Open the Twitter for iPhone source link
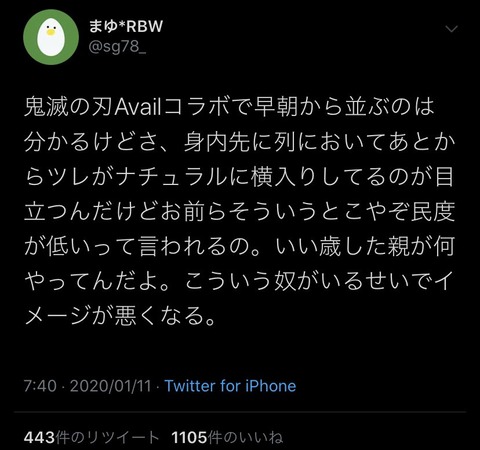480x450 pixels. pos(230,386)
